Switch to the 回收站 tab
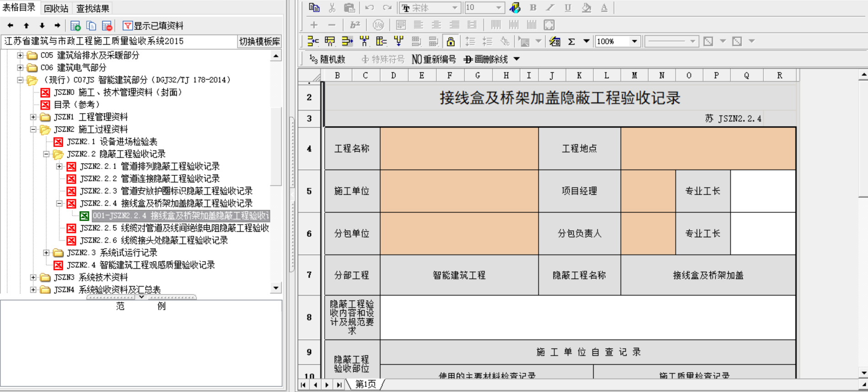This screenshot has height=392, width=868. point(56,8)
